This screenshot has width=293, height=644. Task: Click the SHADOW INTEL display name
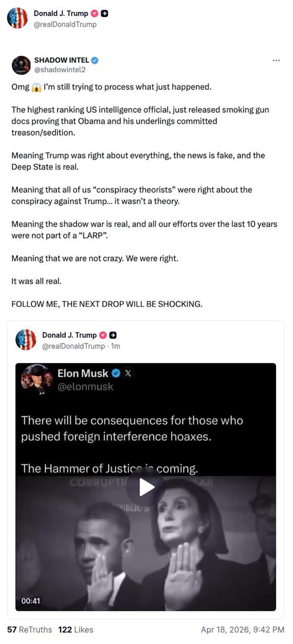pyautogui.click(x=61, y=60)
